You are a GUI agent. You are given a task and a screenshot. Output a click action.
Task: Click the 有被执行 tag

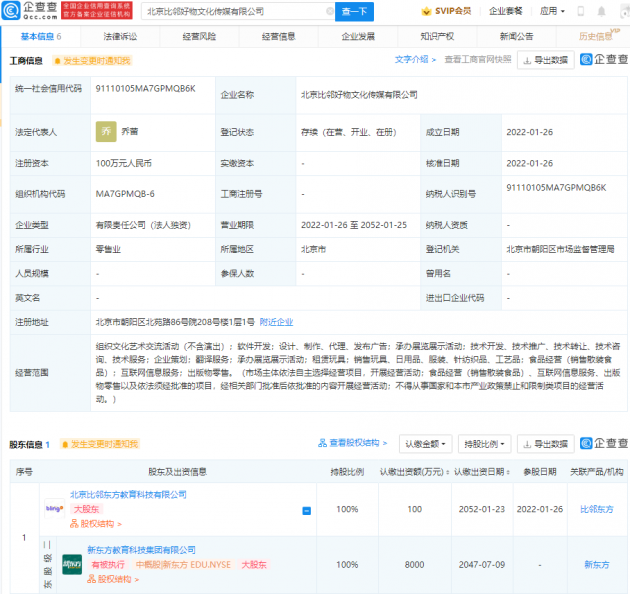108,565
